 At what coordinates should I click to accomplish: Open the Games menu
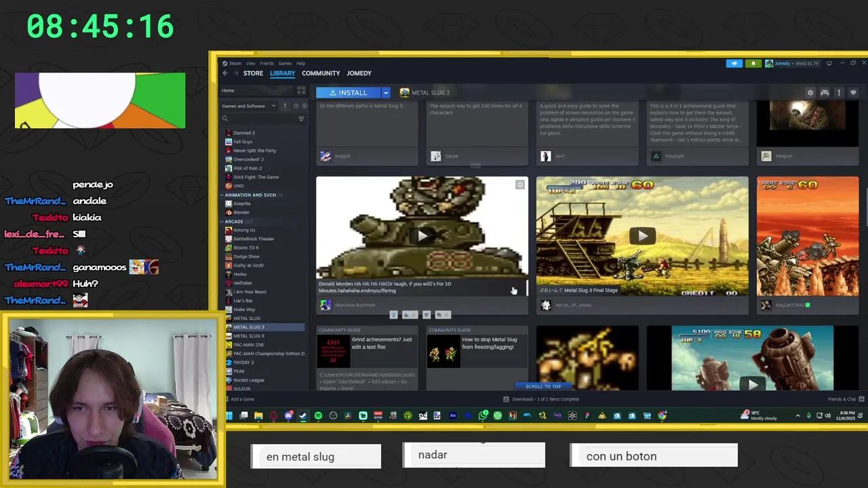[285, 63]
